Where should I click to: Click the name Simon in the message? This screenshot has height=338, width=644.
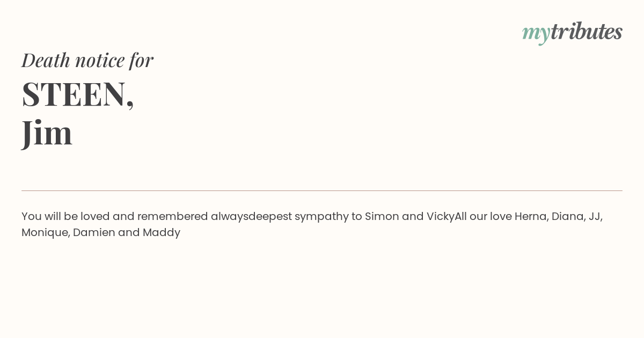point(382,216)
